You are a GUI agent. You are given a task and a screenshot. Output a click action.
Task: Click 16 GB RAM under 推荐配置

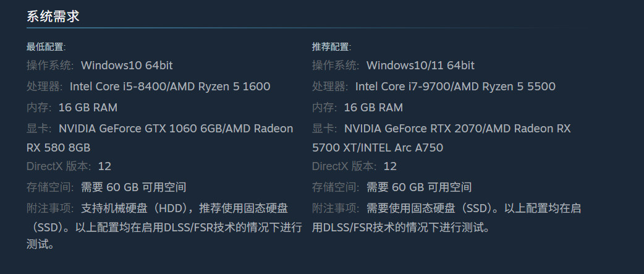[x=373, y=108]
